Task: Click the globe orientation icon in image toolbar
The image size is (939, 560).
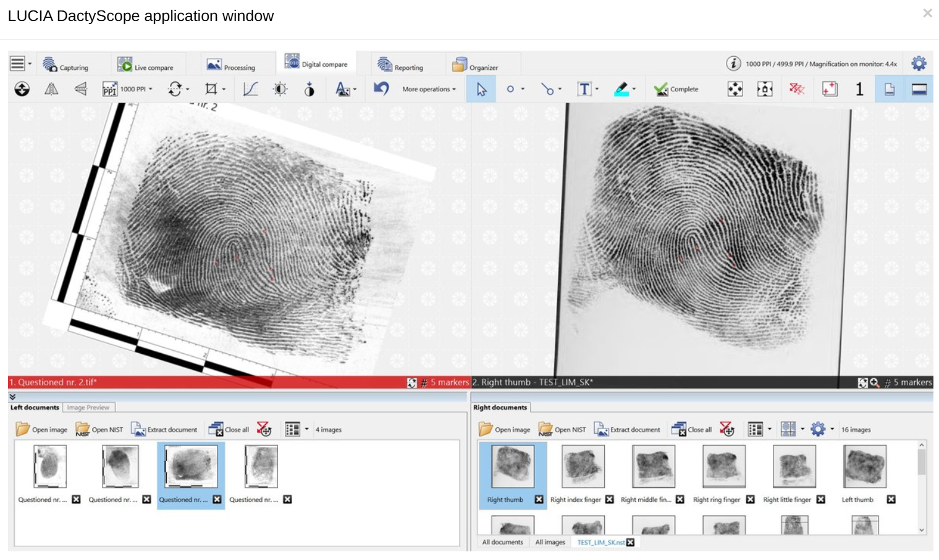Action: (x=22, y=89)
